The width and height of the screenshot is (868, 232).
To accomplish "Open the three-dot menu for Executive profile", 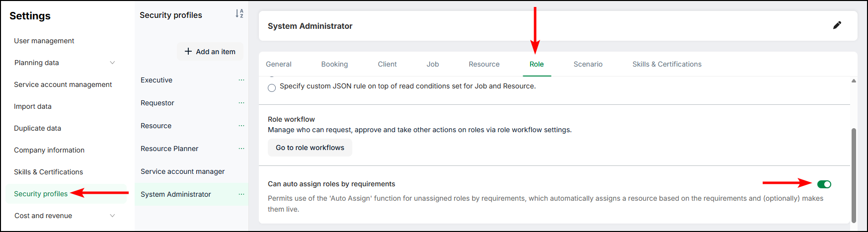I will [241, 80].
